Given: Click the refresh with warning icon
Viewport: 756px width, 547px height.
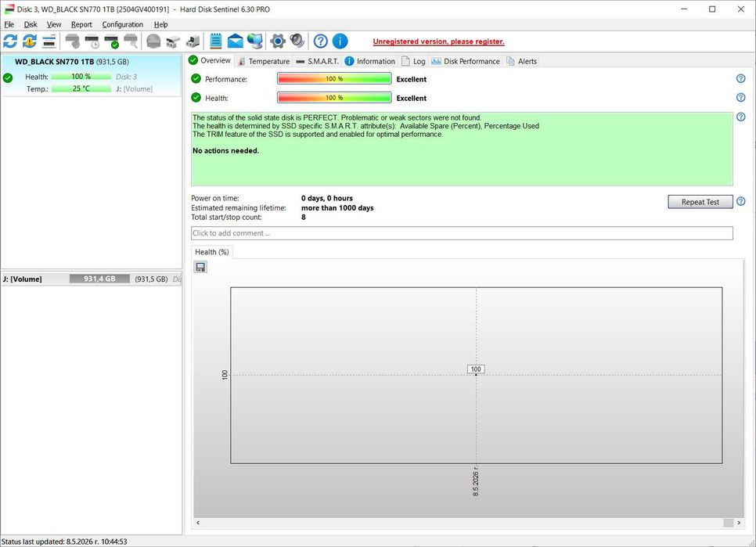Looking at the screenshot, I should 30,41.
